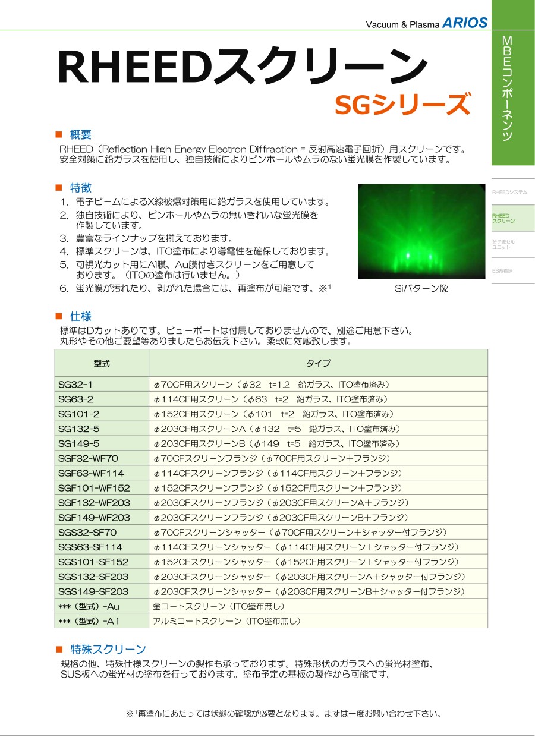Click the green Si pattern diffraction image
This screenshot has height=756, width=535.
click(421, 231)
